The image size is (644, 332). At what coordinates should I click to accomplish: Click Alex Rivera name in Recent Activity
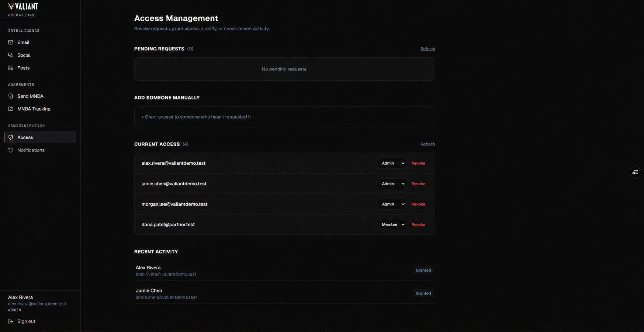[148, 268]
